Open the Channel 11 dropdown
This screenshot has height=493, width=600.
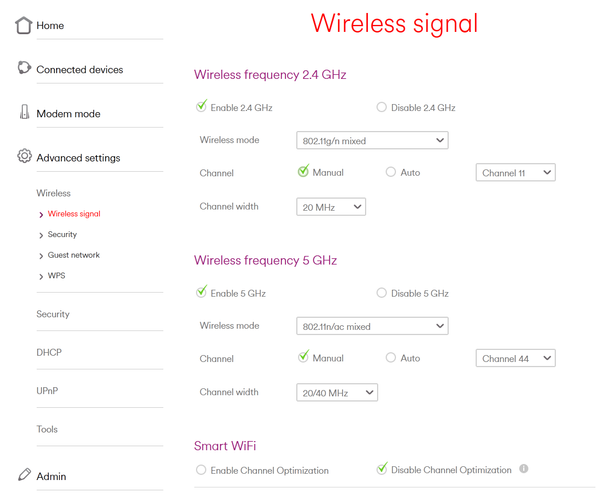pos(515,173)
